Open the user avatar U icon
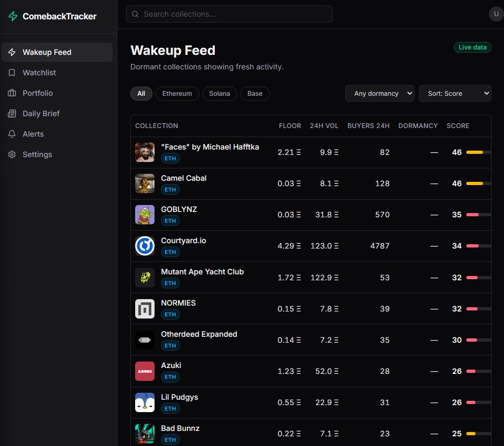Screen dimensions: 504x446 point(496,14)
